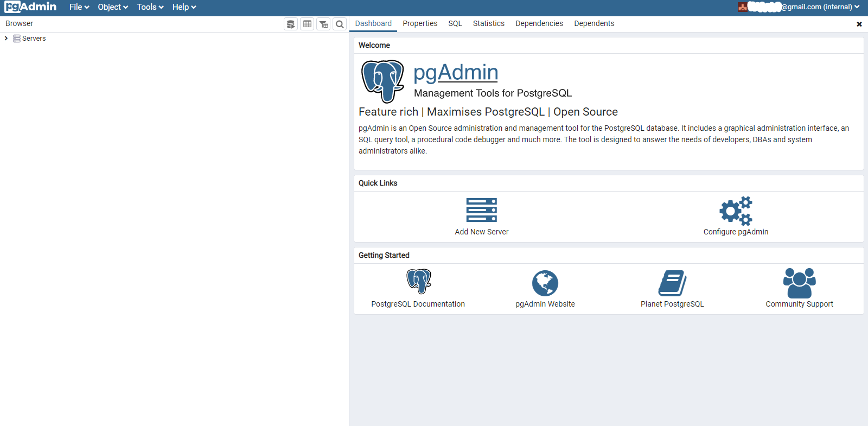Click the PostgreSQL Documentation elephant icon
Viewport: 868px width, 426px height.
coord(419,281)
